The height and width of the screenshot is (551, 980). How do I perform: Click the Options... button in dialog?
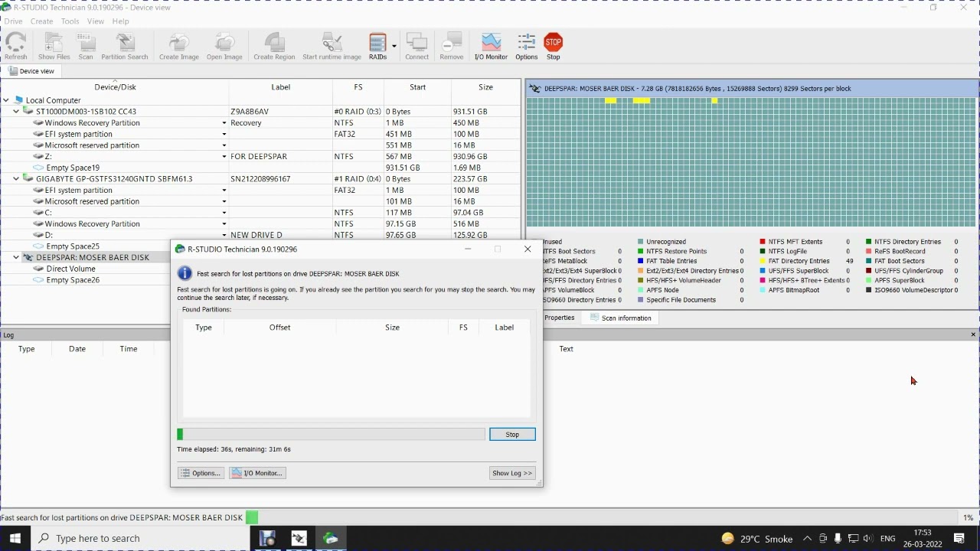(201, 473)
